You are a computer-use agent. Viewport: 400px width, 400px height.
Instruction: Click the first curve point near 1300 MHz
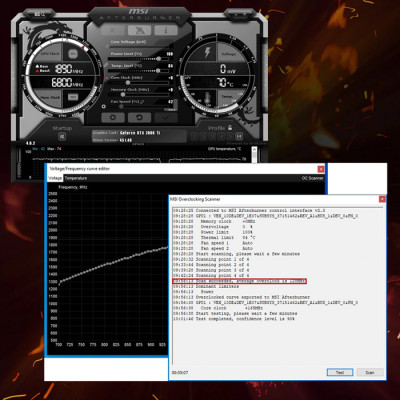tap(60, 284)
